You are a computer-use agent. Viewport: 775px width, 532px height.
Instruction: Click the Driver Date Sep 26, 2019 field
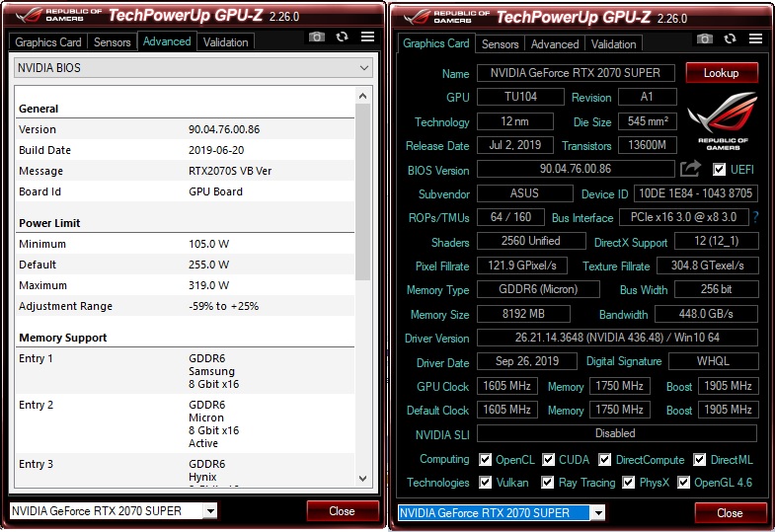(527, 361)
